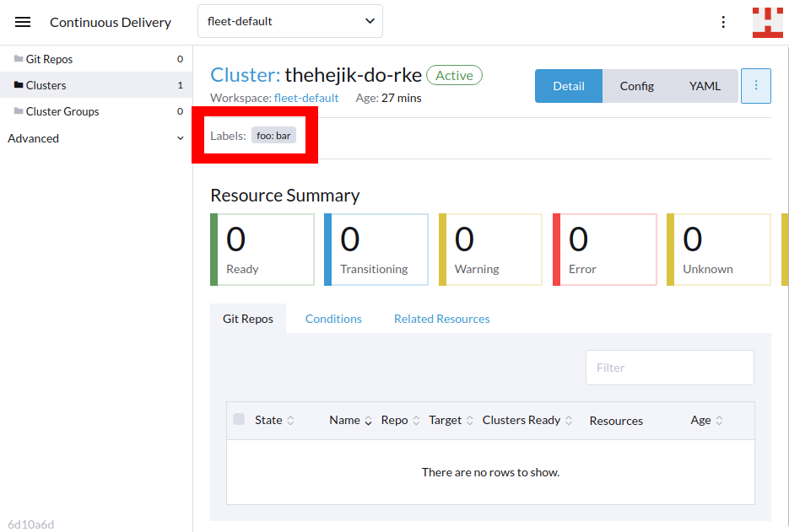Open the fleet-default workspace dropdown
The width and height of the screenshot is (789, 532).
point(289,20)
